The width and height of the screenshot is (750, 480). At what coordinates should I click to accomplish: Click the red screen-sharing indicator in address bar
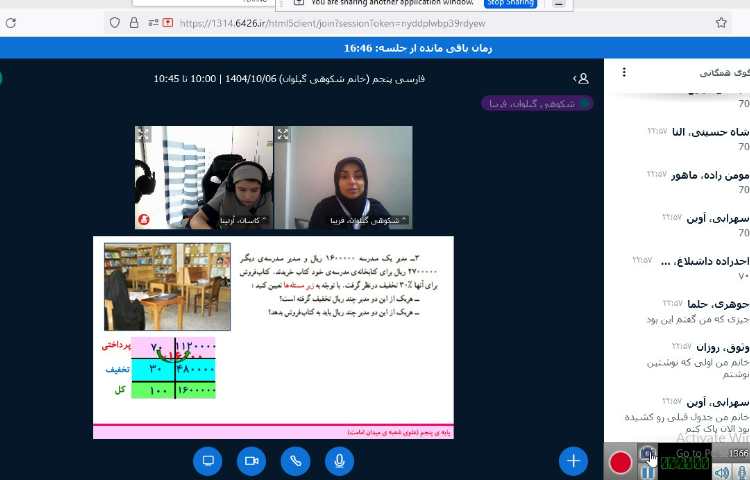[168, 22]
